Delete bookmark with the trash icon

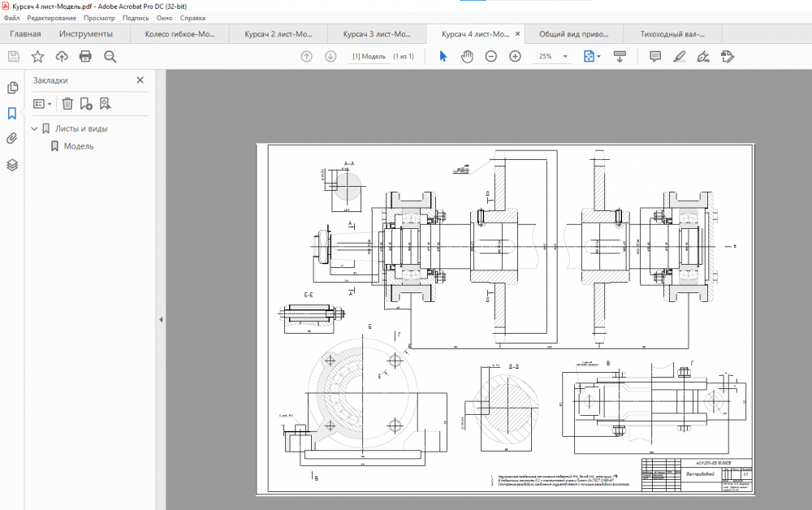67,104
